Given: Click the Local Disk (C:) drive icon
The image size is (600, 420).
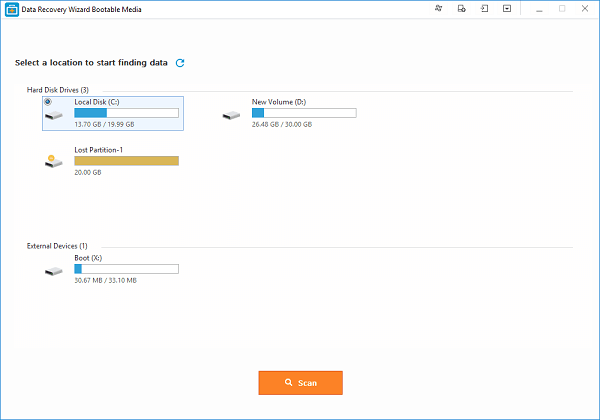Looking at the screenshot, I should point(53,115).
